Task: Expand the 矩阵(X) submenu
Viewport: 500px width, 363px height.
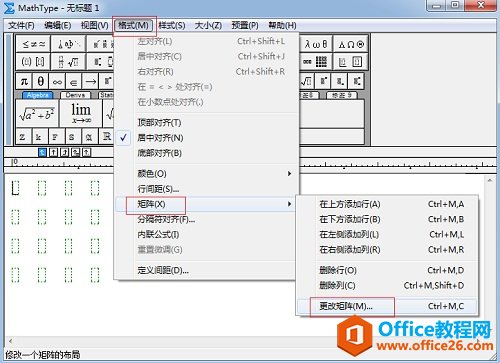Action: 205,204
